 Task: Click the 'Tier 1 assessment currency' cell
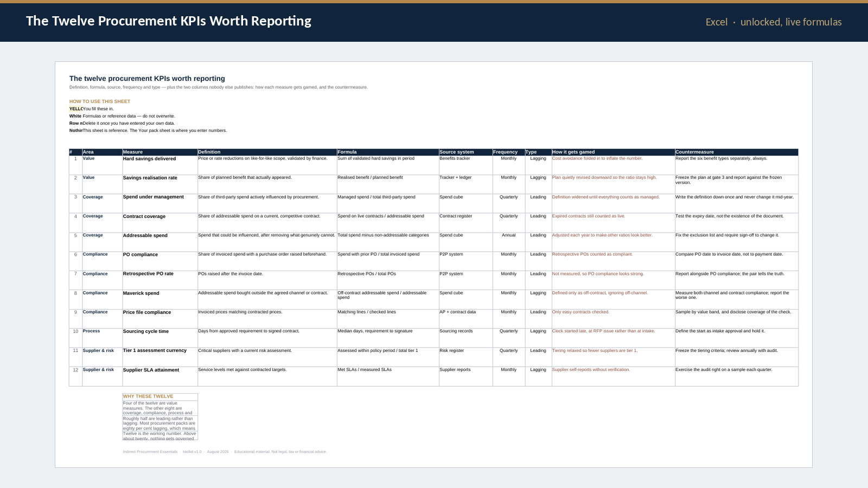(160, 357)
